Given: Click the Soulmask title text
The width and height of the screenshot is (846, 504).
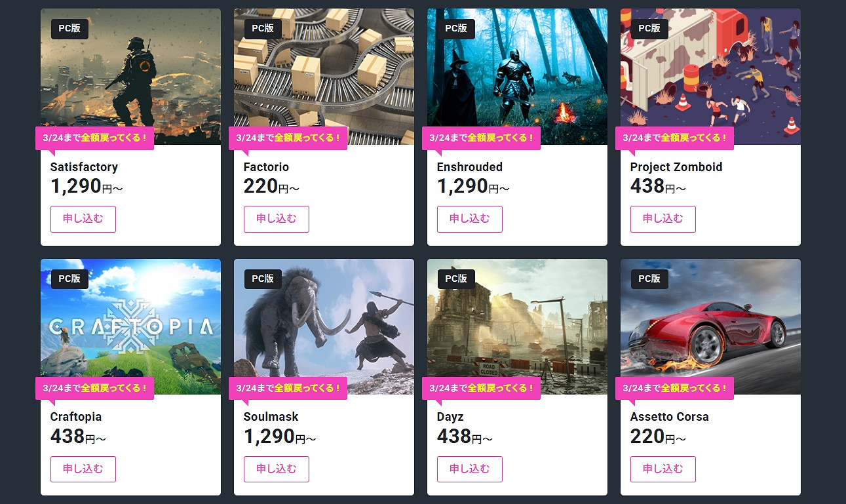Looking at the screenshot, I should 271,417.
